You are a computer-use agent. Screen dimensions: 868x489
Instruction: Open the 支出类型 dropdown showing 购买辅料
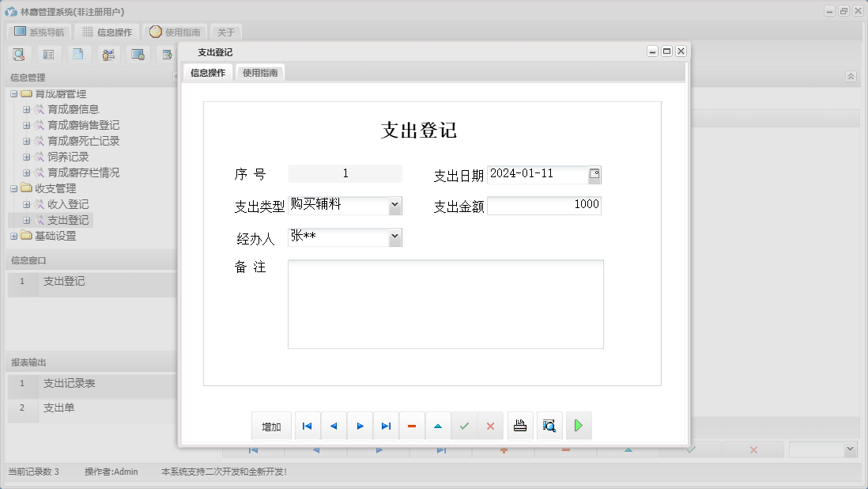click(394, 205)
